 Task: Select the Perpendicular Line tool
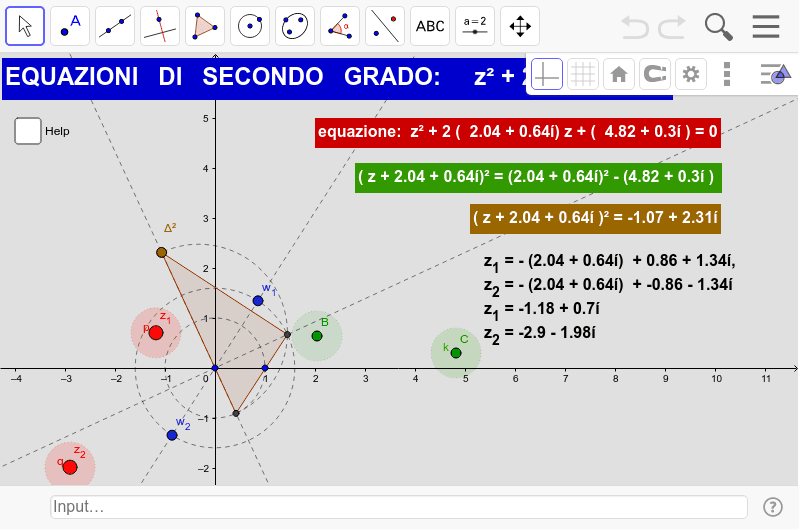[160, 26]
